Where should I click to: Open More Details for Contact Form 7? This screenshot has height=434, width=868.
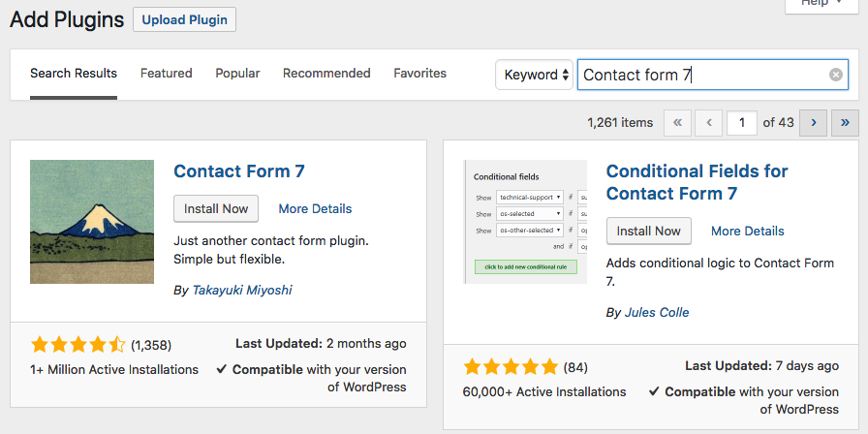pyautogui.click(x=315, y=208)
